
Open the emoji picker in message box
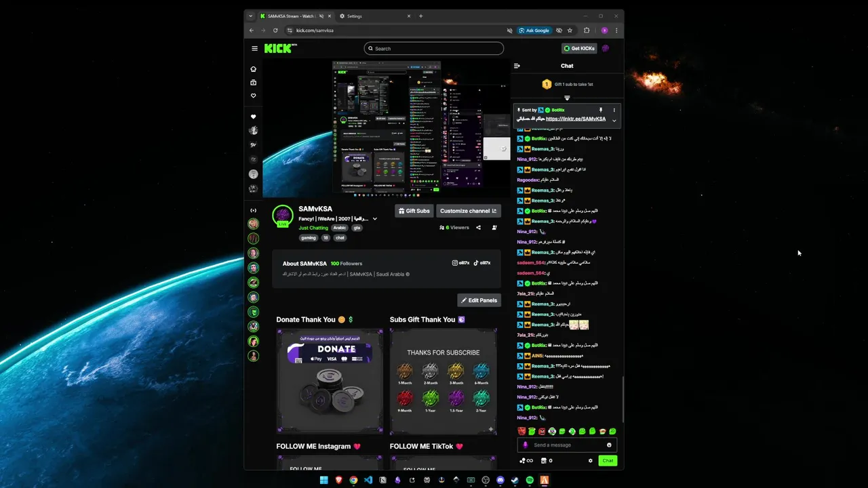tap(609, 445)
